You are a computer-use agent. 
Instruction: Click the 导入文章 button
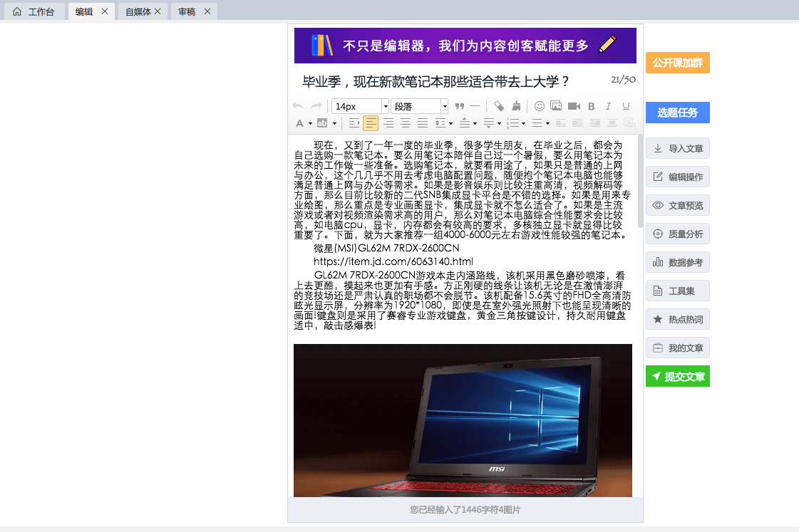pyautogui.click(x=677, y=148)
